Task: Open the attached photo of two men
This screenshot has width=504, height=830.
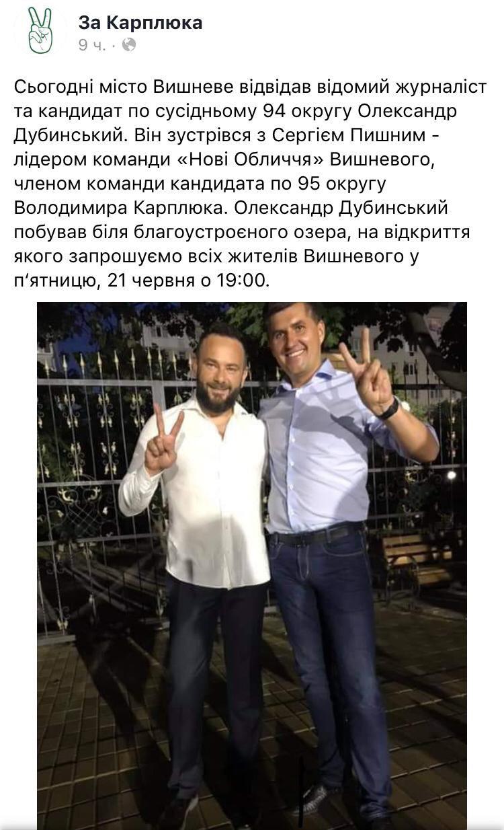Action: [252, 566]
